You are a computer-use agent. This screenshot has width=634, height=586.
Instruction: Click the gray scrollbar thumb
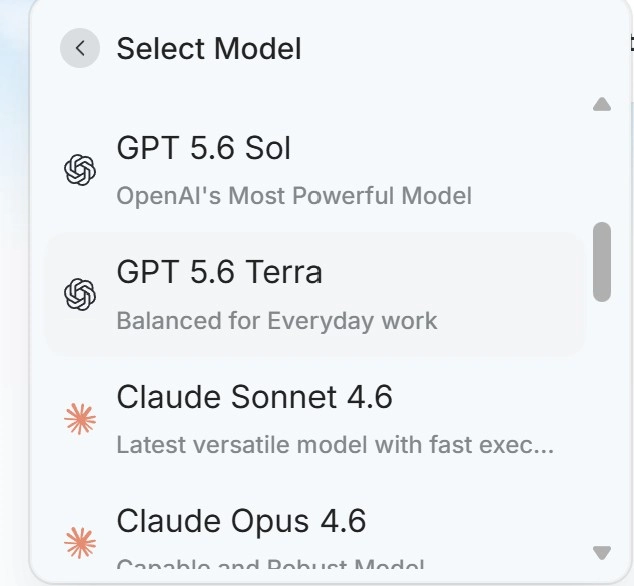pyautogui.click(x=602, y=262)
